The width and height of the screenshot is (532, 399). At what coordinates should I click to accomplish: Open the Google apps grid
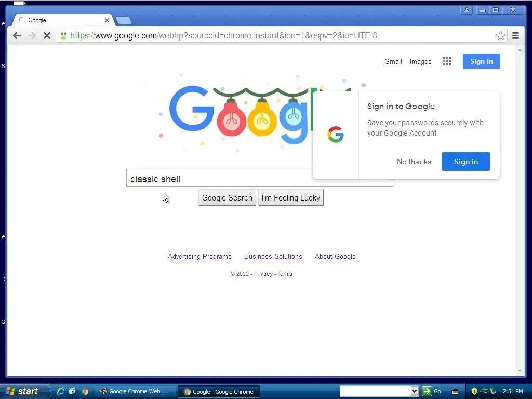[x=447, y=61]
